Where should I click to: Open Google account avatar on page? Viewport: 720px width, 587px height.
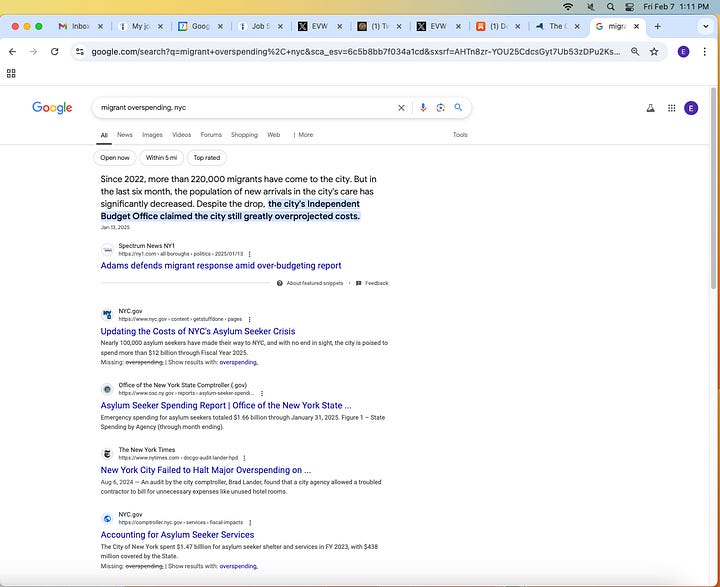pyautogui.click(x=691, y=108)
